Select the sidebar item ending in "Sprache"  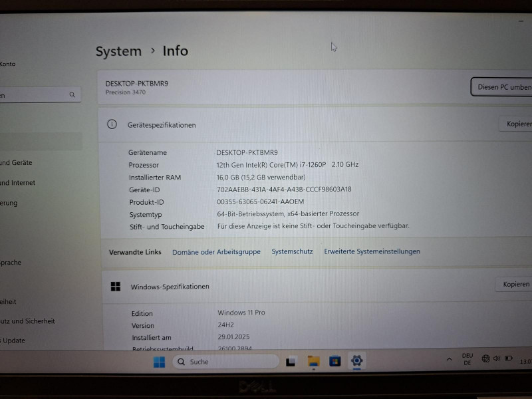tap(11, 262)
